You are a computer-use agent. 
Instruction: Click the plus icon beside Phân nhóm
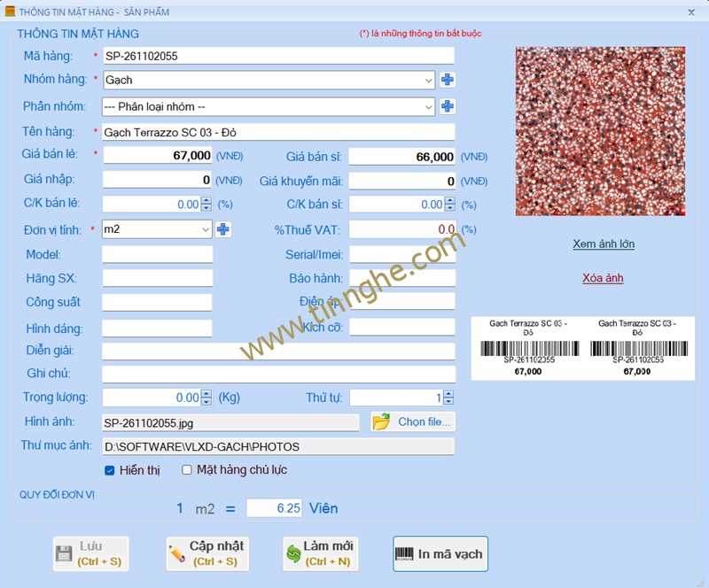point(448,107)
